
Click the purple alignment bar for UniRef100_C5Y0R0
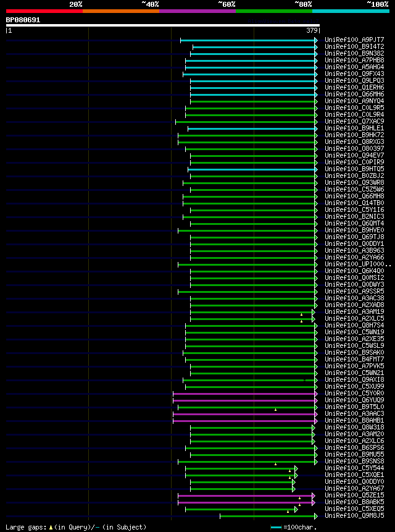coord(245,394)
